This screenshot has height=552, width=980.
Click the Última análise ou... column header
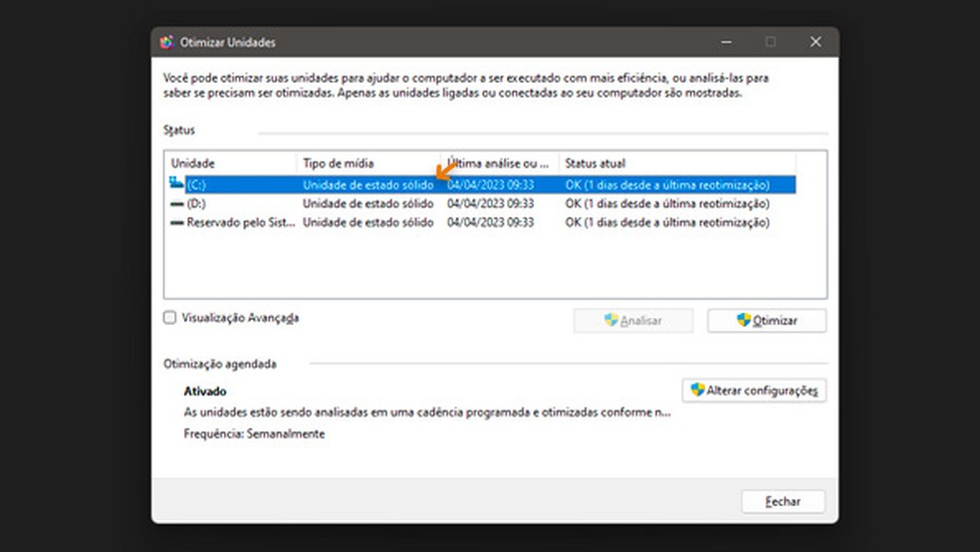pyautogui.click(x=500, y=163)
